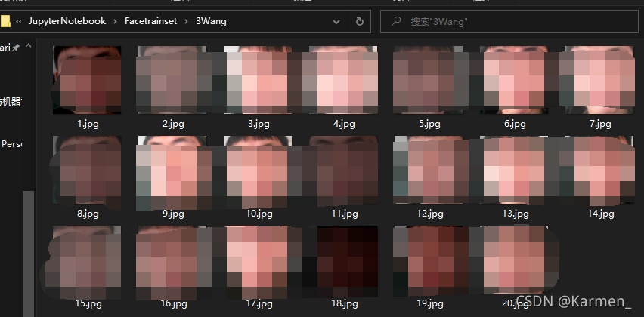Click the file name 19.jpg

[429, 303]
